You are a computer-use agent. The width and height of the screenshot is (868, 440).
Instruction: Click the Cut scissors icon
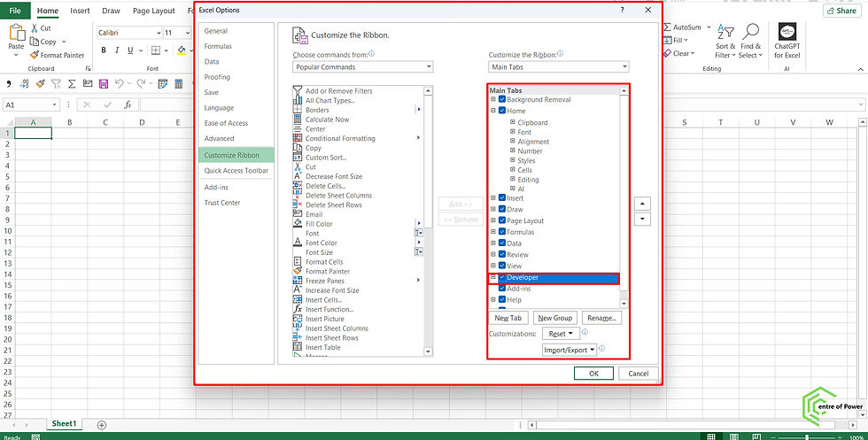(35, 27)
